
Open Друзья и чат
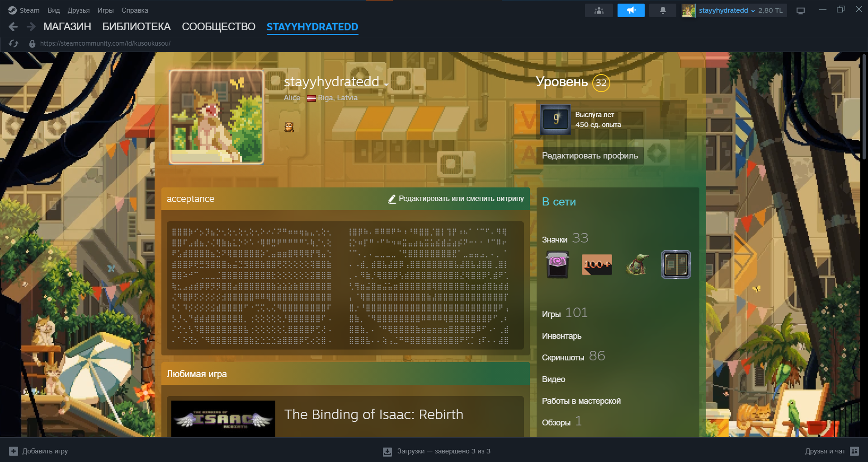825,451
